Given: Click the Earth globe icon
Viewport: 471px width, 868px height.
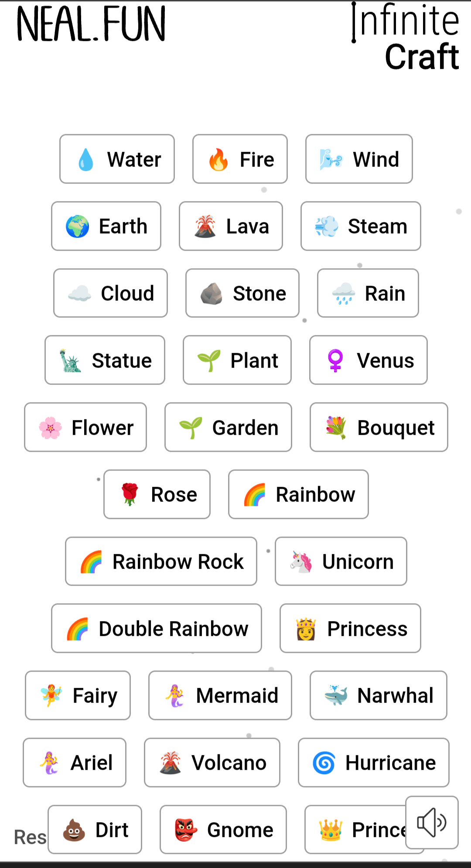Looking at the screenshot, I should click(x=78, y=226).
